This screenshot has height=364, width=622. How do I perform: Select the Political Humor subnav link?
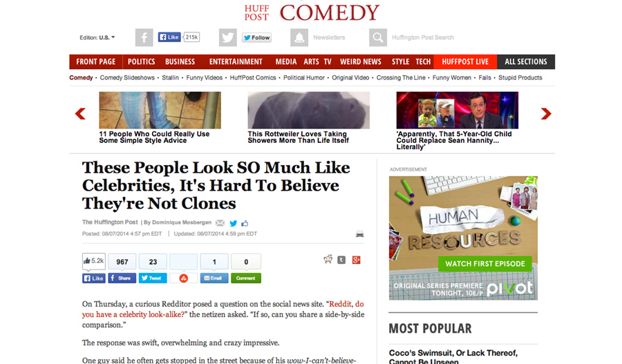coord(304,78)
